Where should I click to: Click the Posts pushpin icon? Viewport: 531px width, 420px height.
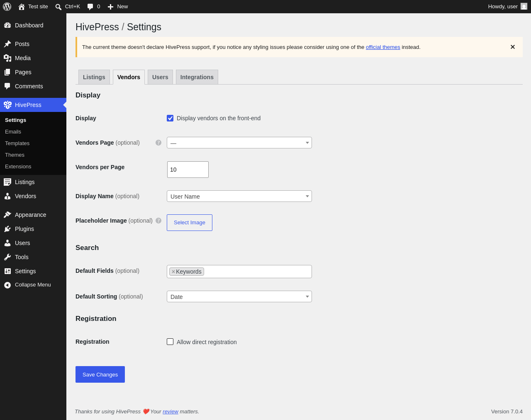pos(7,44)
